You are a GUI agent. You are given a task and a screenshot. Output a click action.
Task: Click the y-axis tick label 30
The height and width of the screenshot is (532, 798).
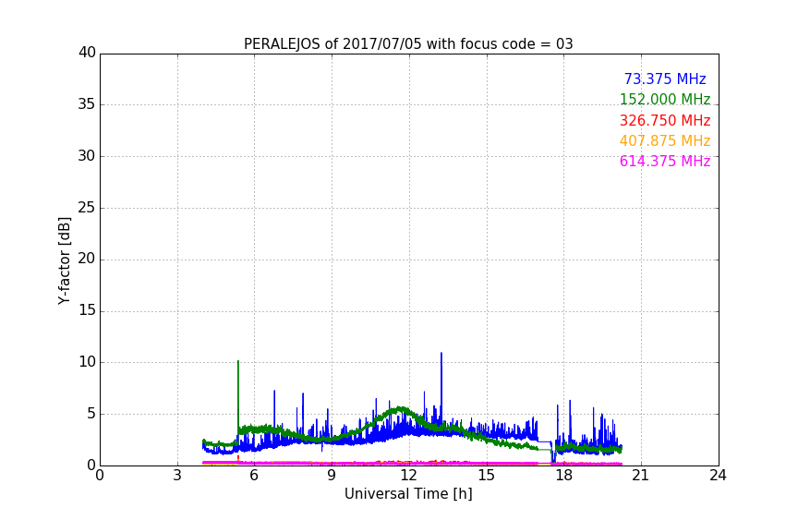(x=87, y=156)
